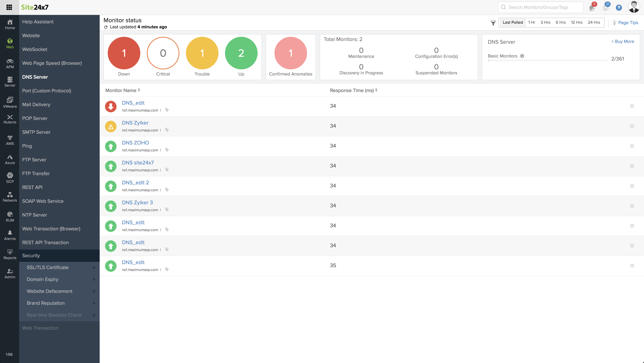Switch time range to 24 Hrs
Viewport: 644px width, 363px height.
pyautogui.click(x=594, y=22)
